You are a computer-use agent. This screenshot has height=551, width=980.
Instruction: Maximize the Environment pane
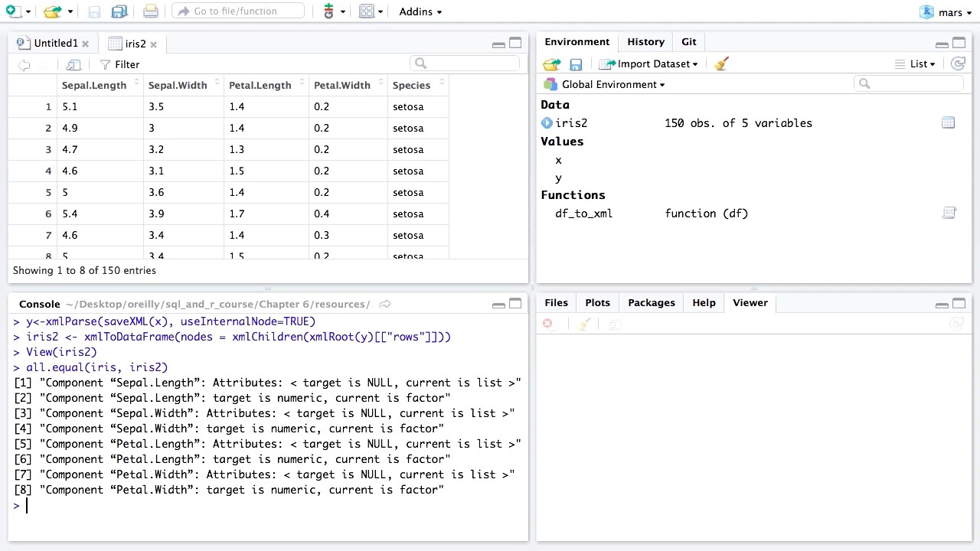pyautogui.click(x=959, y=43)
